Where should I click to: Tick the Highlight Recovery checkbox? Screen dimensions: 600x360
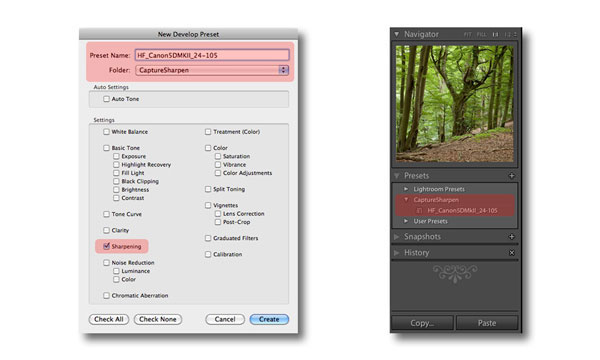tap(116, 165)
